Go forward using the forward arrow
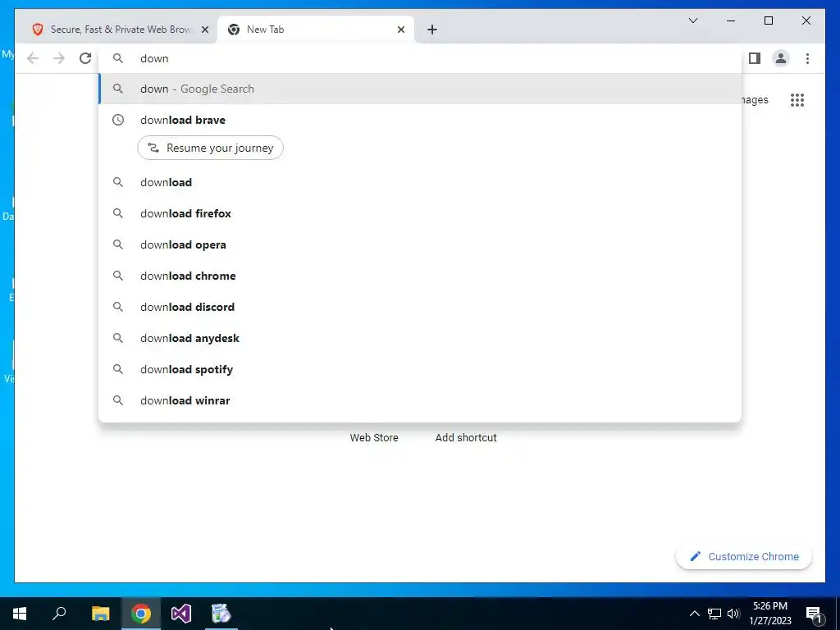Viewport: 840px width, 630px height. click(59, 58)
